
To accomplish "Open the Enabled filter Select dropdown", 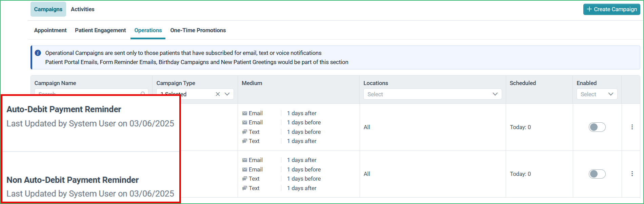I will click(597, 94).
